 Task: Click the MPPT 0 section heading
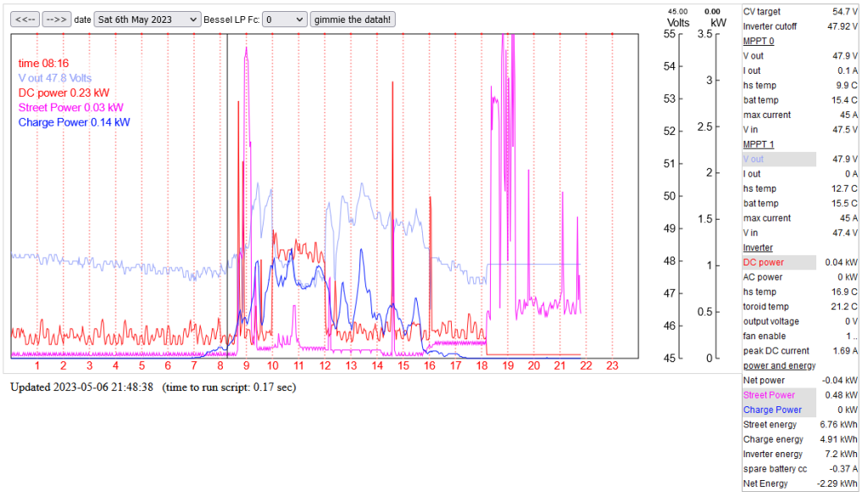coord(758,41)
